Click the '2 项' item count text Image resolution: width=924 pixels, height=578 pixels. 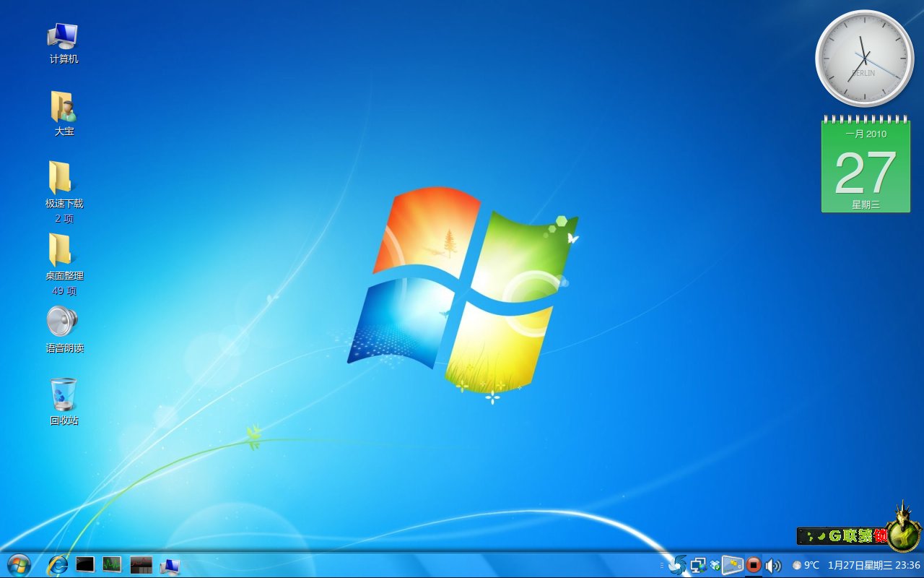64,219
